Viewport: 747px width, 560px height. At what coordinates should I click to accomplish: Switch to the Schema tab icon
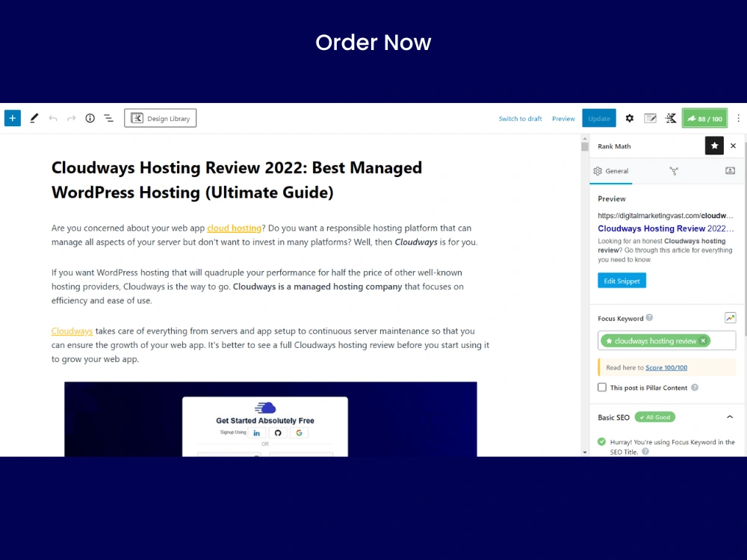(x=674, y=171)
